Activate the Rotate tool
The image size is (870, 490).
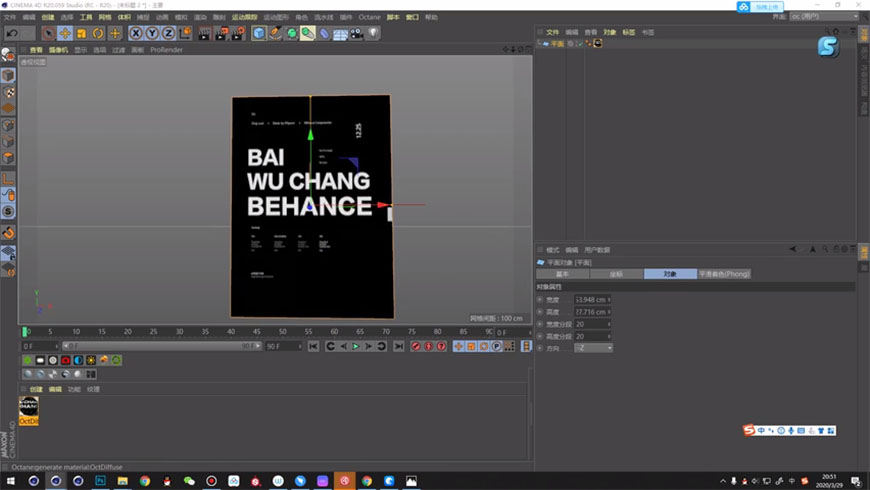(x=98, y=33)
